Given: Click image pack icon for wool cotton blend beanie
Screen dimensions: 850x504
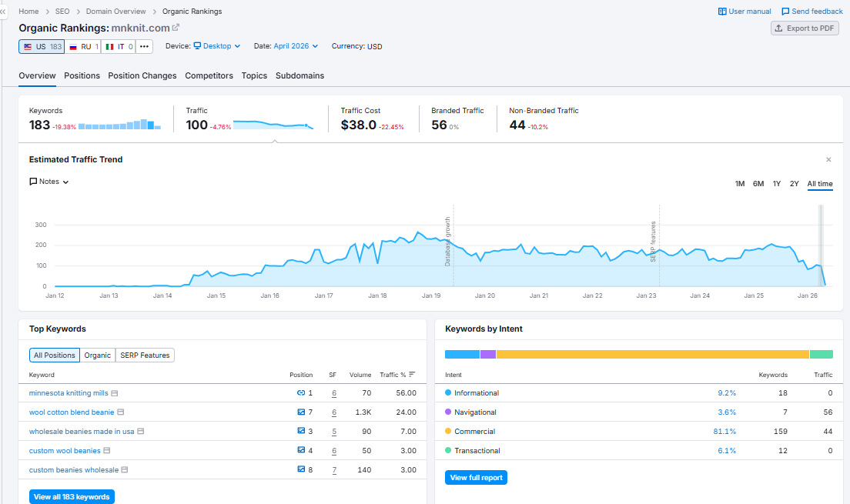Looking at the screenshot, I should [301, 412].
